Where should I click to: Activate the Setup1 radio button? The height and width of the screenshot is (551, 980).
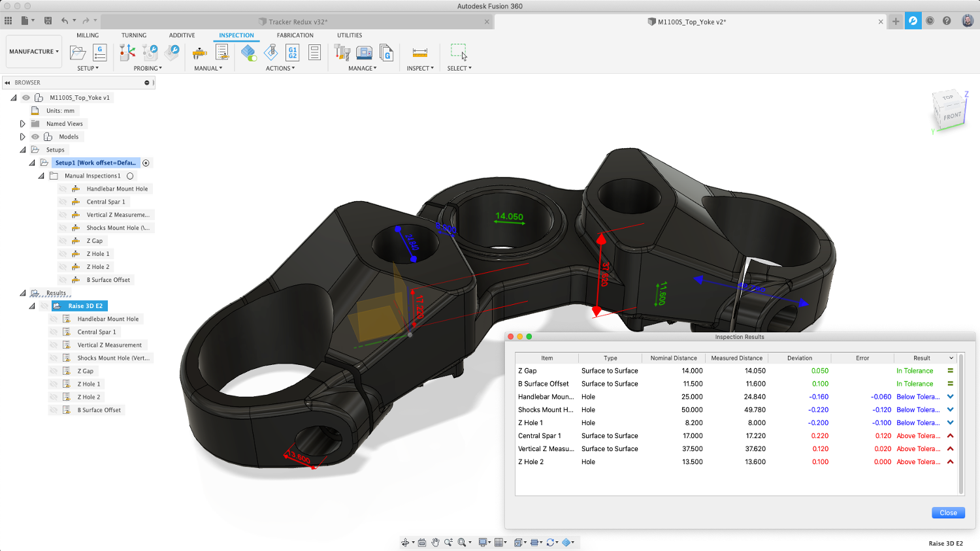pyautogui.click(x=146, y=163)
